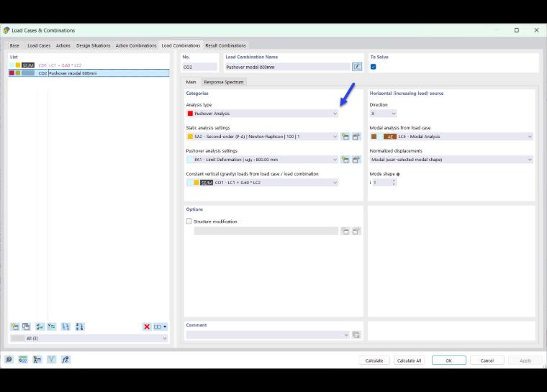Open the Response Spectrum sub-tab
Image resolution: width=547 pixels, height=392 pixels.
[x=224, y=82]
